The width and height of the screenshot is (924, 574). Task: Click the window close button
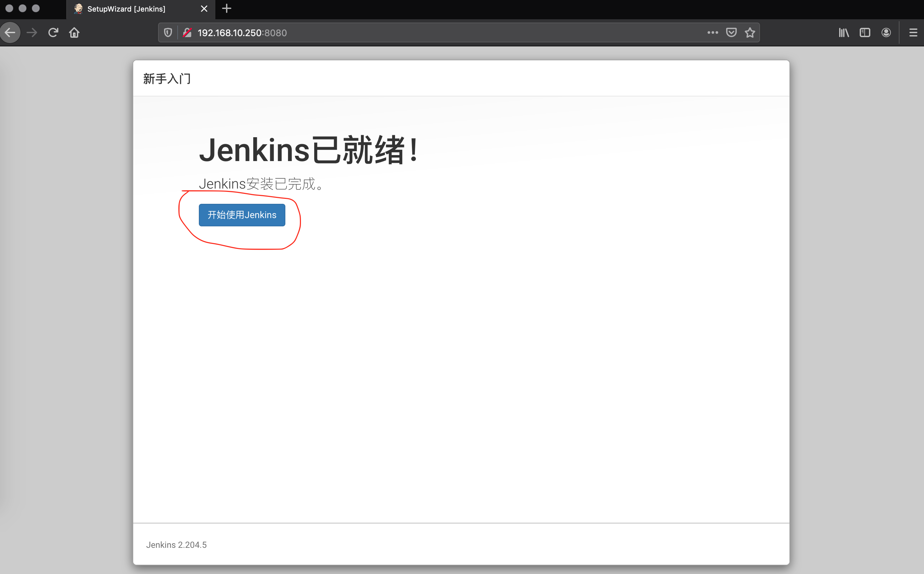pos(10,8)
